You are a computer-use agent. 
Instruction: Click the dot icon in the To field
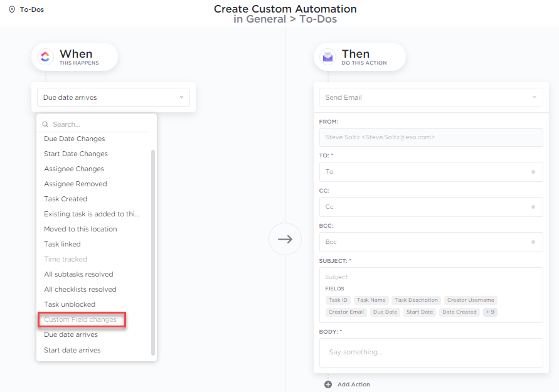click(533, 172)
